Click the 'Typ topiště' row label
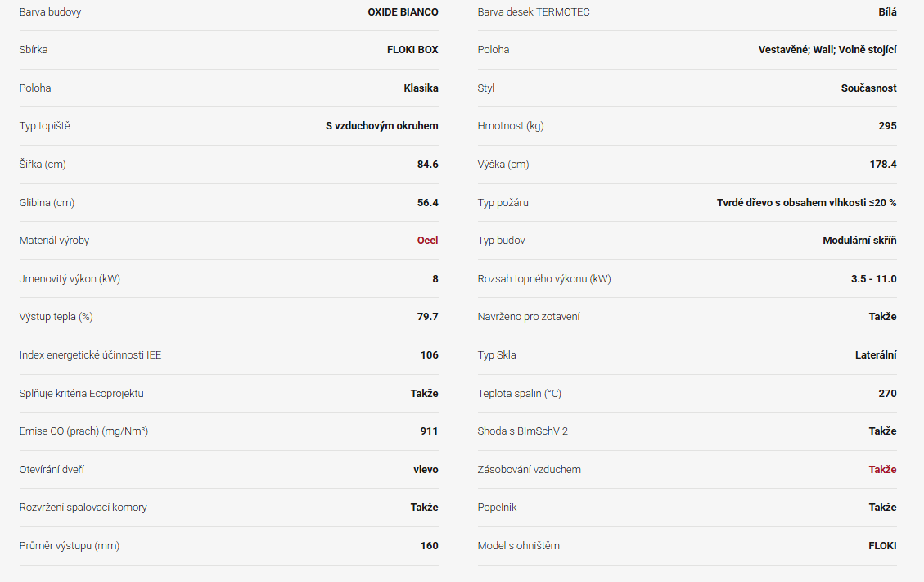Screen dimensions: 924x582 point(45,126)
